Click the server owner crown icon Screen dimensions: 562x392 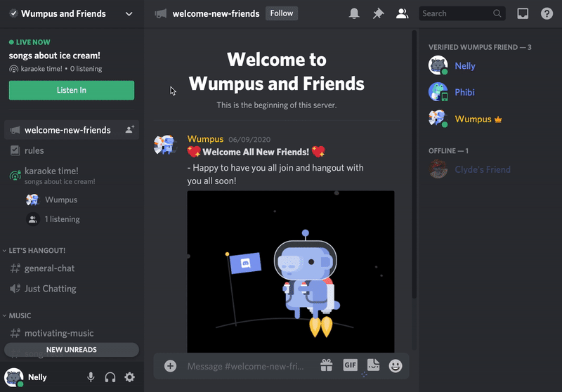click(x=498, y=119)
